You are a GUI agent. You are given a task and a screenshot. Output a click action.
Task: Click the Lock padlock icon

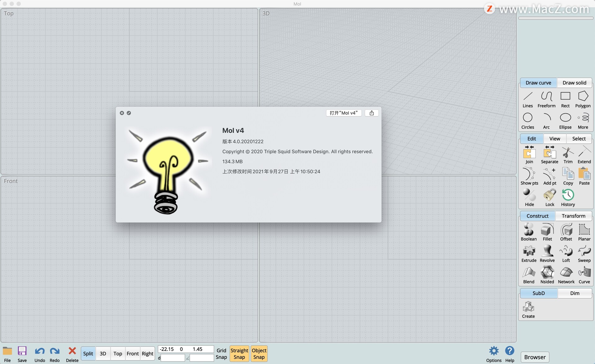coord(549,197)
